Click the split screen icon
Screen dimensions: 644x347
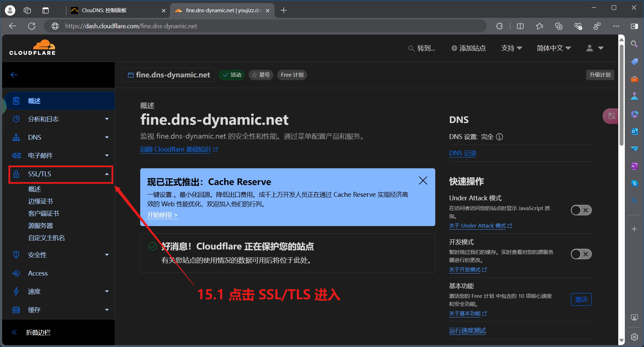[520, 26]
